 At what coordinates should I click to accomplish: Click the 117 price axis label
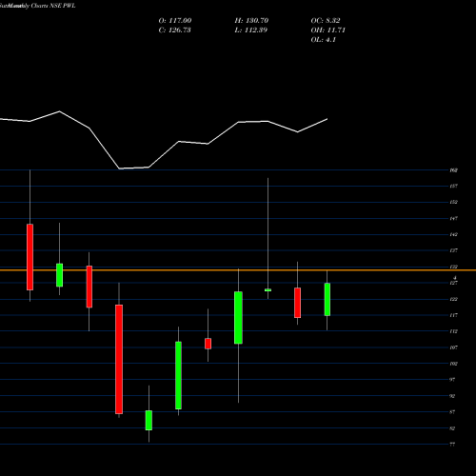[x=454, y=315]
